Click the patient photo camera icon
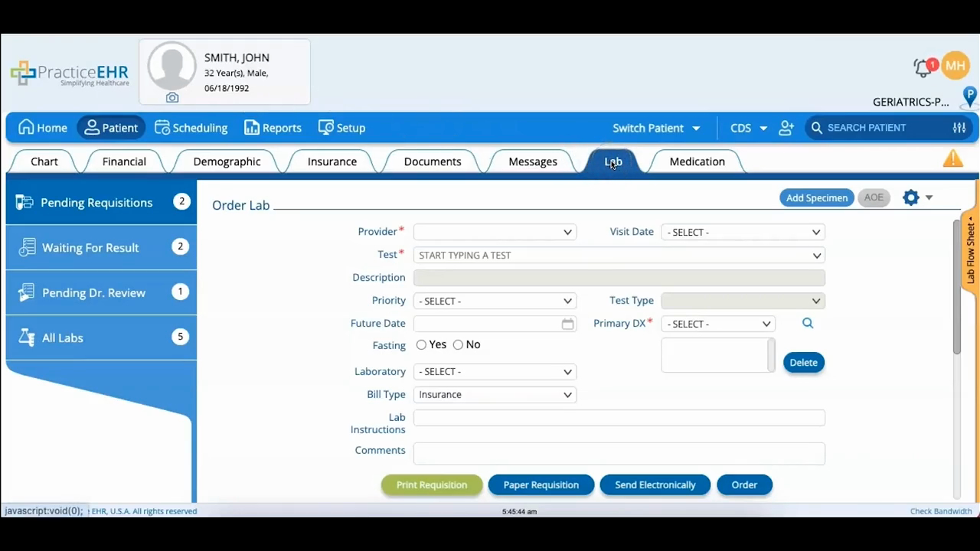 point(172,98)
